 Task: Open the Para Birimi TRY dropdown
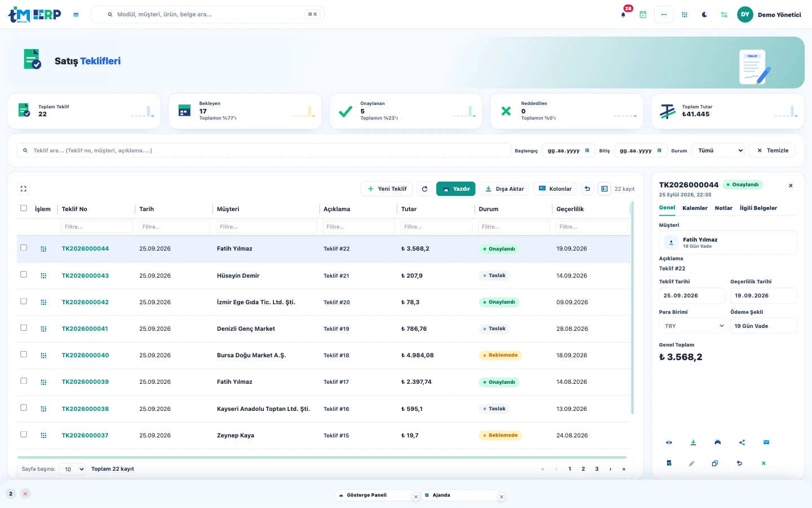coord(692,326)
